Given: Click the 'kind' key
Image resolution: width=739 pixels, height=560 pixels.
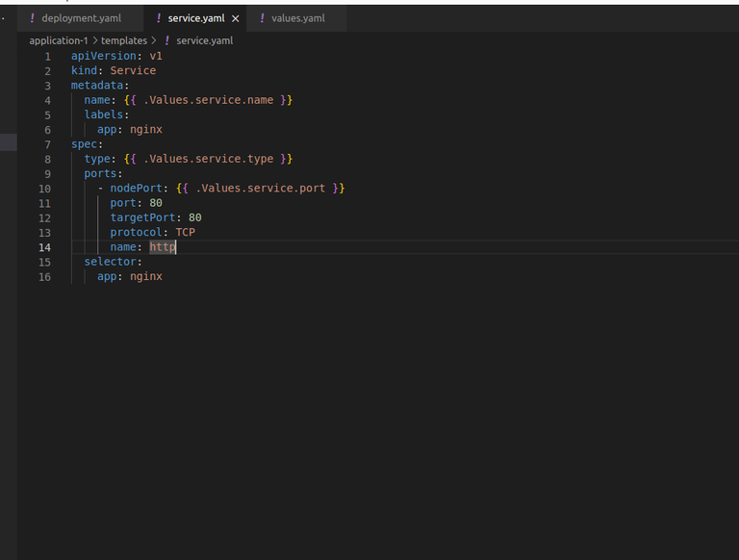Looking at the screenshot, I should tap(85, 70).
